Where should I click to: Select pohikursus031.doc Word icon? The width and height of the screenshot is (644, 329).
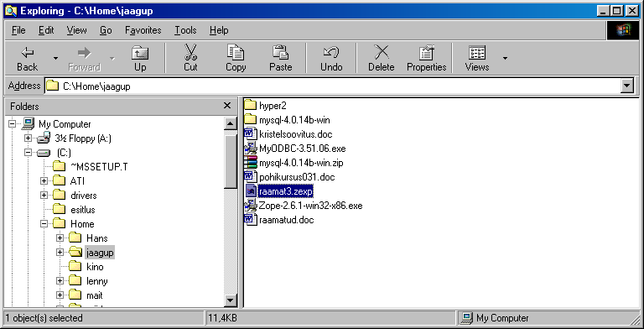click(x=250, y=177)
